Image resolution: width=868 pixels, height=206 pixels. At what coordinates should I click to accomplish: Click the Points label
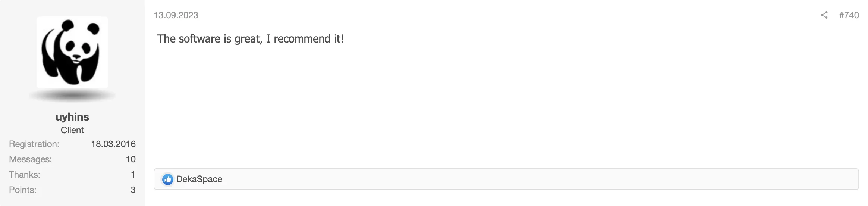click(23, 190)
